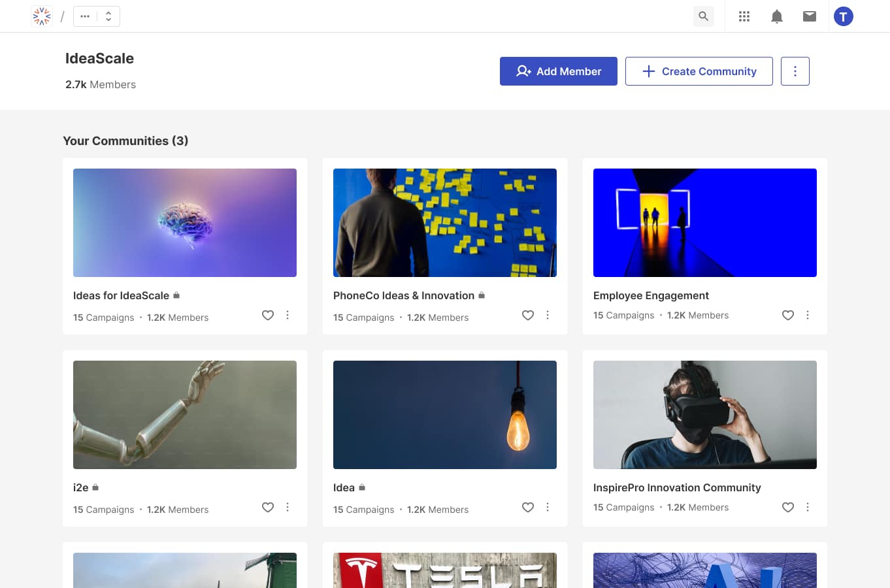This screenshot has width=890, height=588.
Task: Open the apps grid icon
Action: [x=744, y=16]
